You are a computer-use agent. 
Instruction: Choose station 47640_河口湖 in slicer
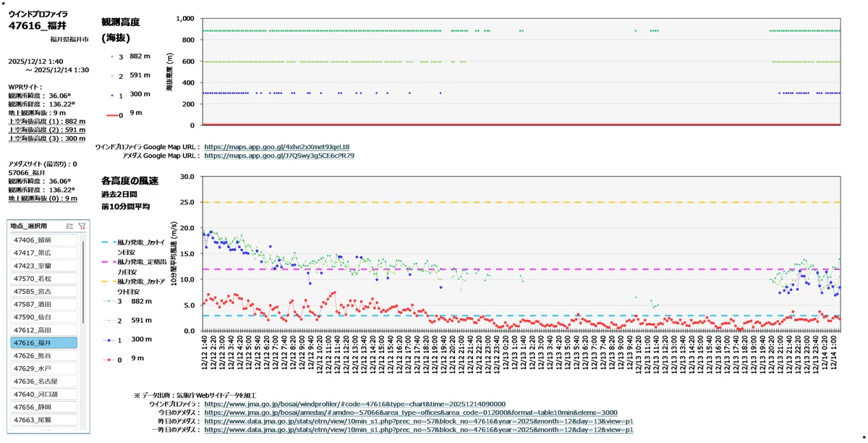pyautogui.click(x=43, y=395)
